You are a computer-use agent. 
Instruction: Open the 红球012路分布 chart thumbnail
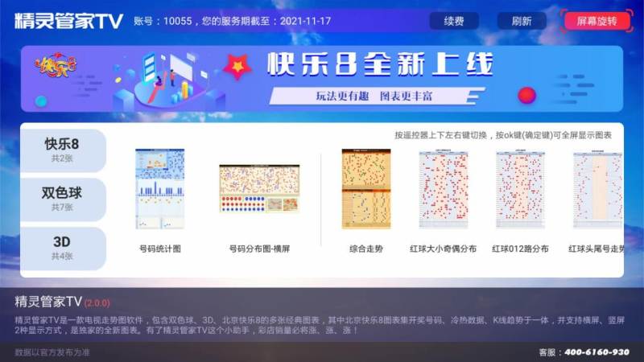[520, 189]
